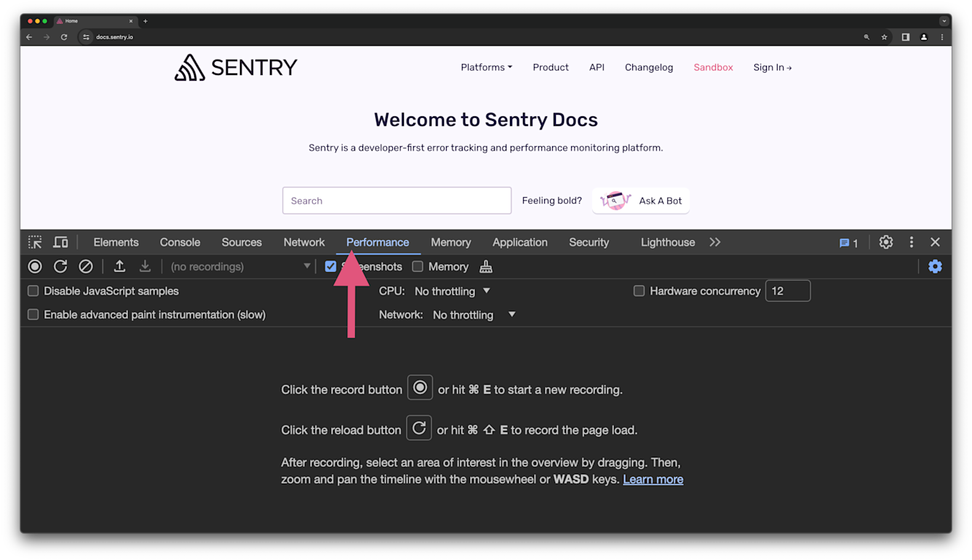Check Disable JavaScript samples
The image size is (972, 560).
pyautogui.click(x=33, y=291)
